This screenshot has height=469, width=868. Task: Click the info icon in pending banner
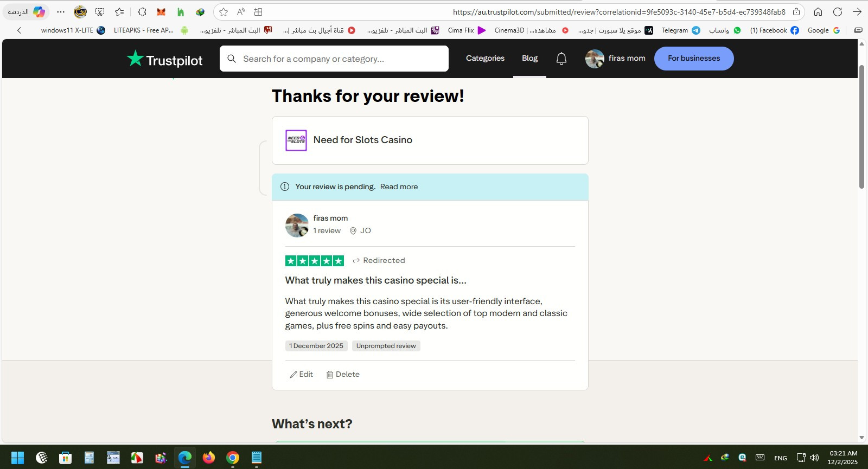click(x=285, y=187)
